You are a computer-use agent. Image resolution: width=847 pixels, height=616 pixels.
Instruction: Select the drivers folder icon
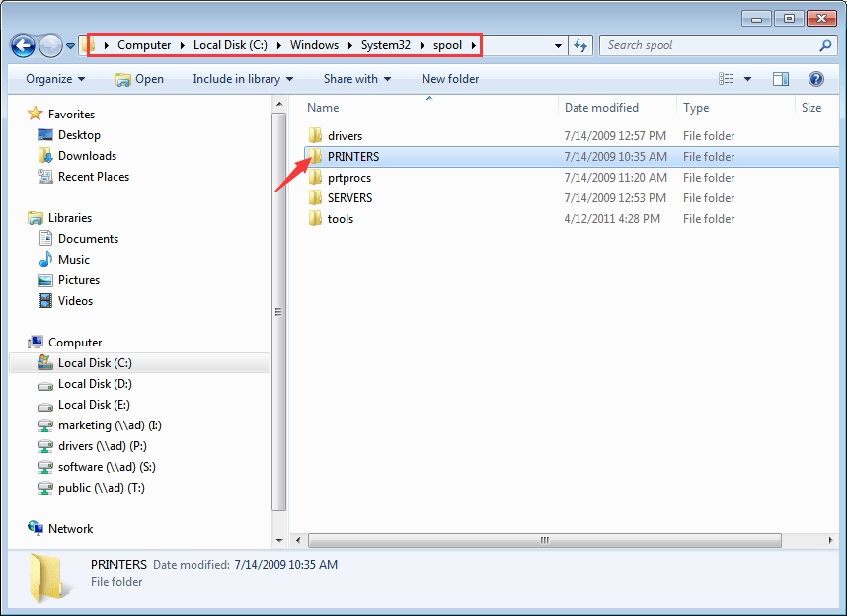coord(315,136)
